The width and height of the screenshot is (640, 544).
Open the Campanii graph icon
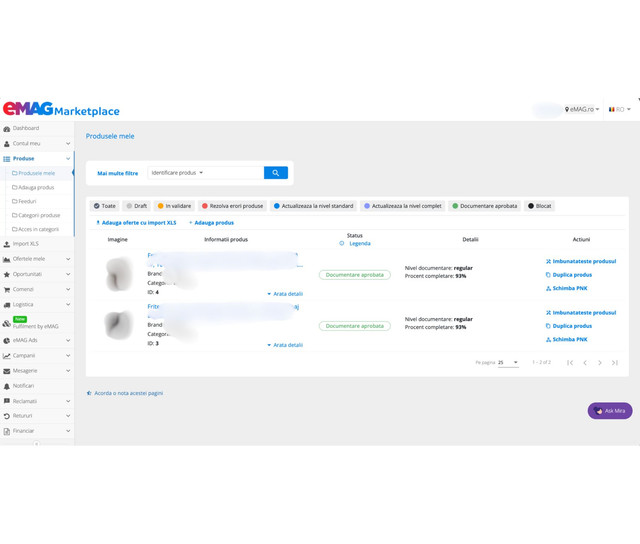[x=7, y=356]
